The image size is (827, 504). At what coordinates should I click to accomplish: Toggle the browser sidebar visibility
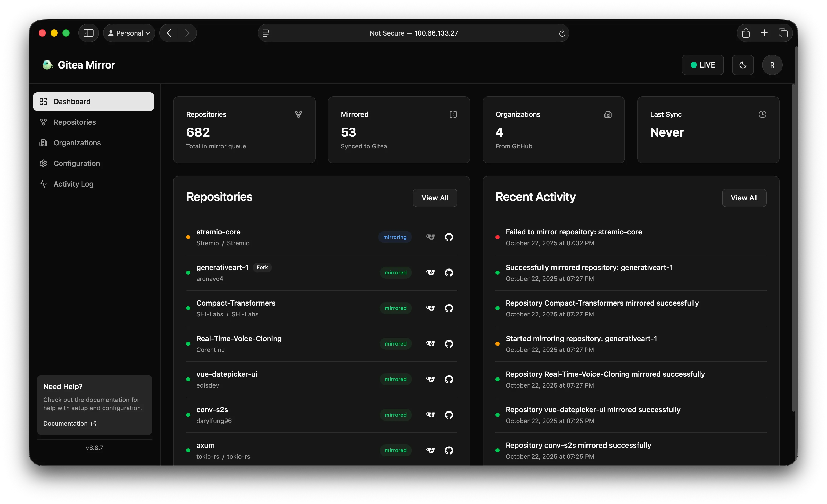(88, 33)
